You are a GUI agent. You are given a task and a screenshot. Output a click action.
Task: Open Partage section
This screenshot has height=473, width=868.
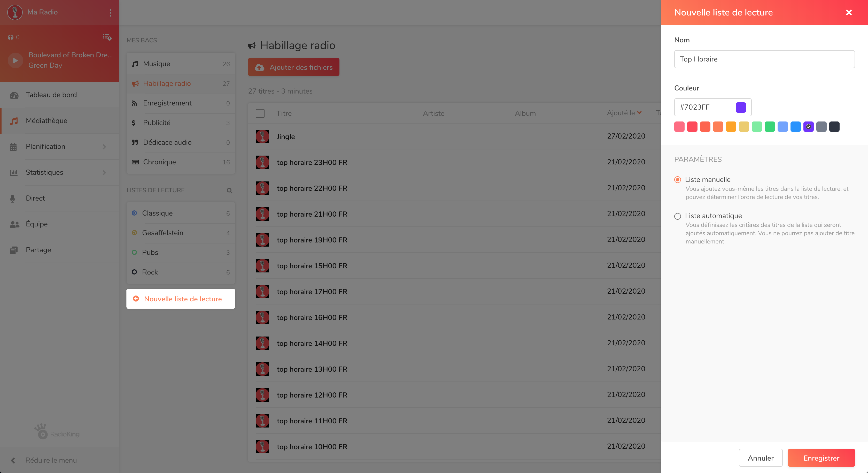(59, 250)
